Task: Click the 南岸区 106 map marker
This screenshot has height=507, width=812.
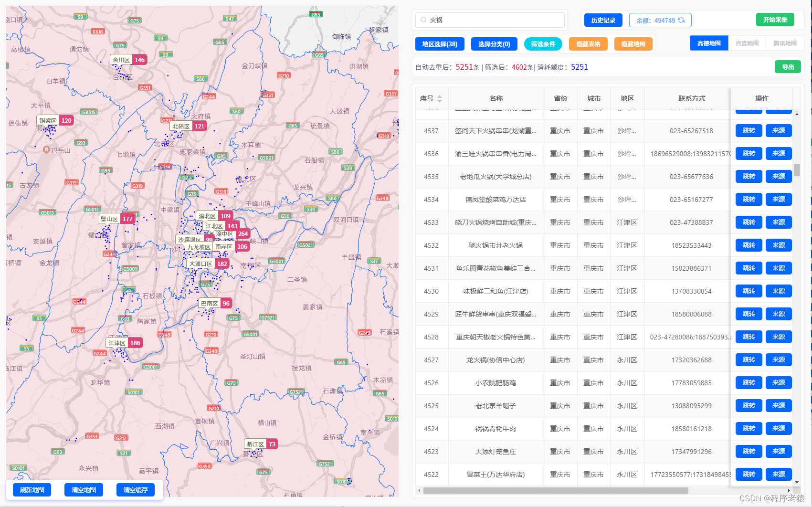Action: [232, 246]
